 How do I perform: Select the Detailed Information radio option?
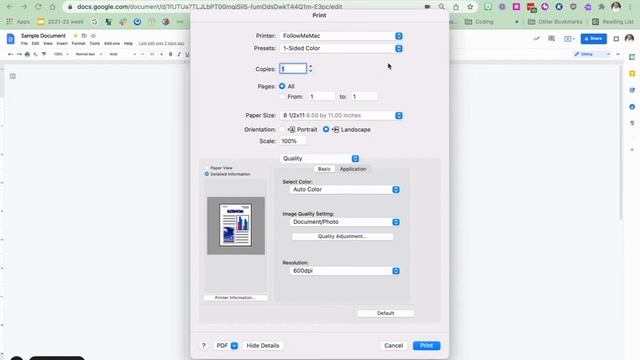click(207, 174)
